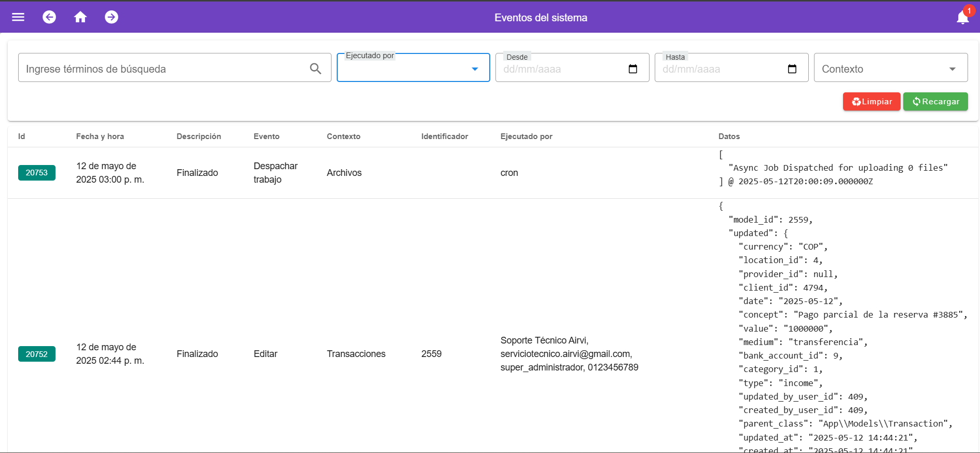Open the hamburger navigation menu
The height and width of the screenshot is (453, 980).
pos(18,17)
